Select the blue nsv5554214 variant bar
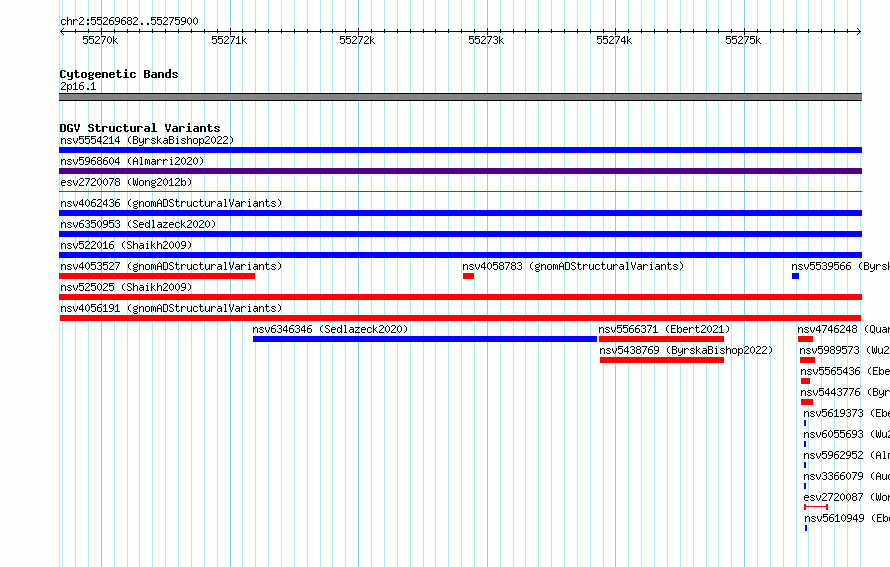The width and height of the screenshot is (890, 567). tap(460, 150)
